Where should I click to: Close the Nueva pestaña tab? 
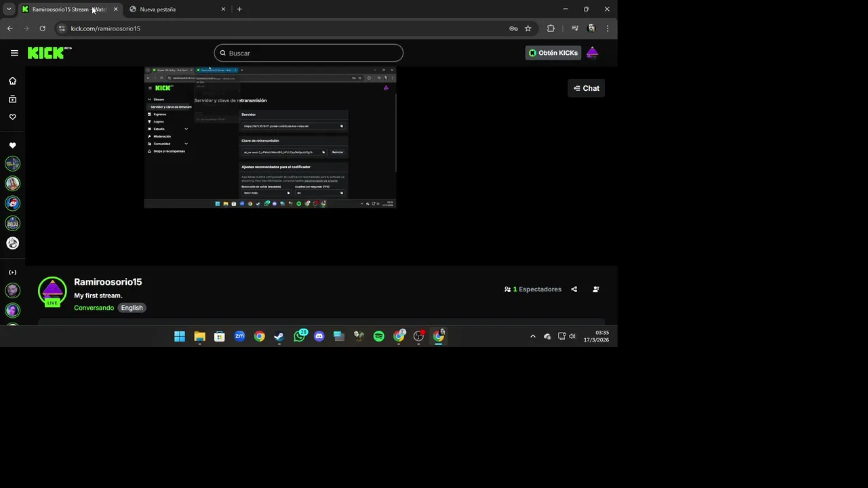coord(223,9)
